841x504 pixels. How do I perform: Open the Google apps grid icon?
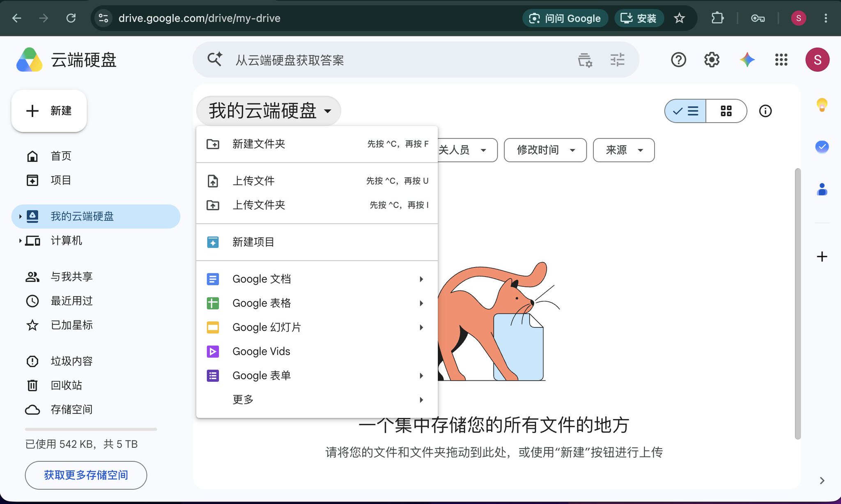pyautogui.click(x=781, y=60)
